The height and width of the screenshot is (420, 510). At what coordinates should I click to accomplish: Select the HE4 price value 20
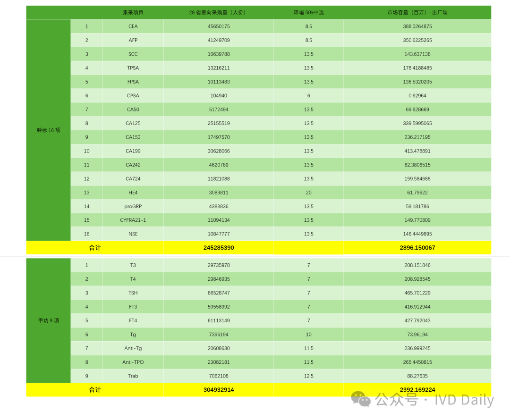308,193
